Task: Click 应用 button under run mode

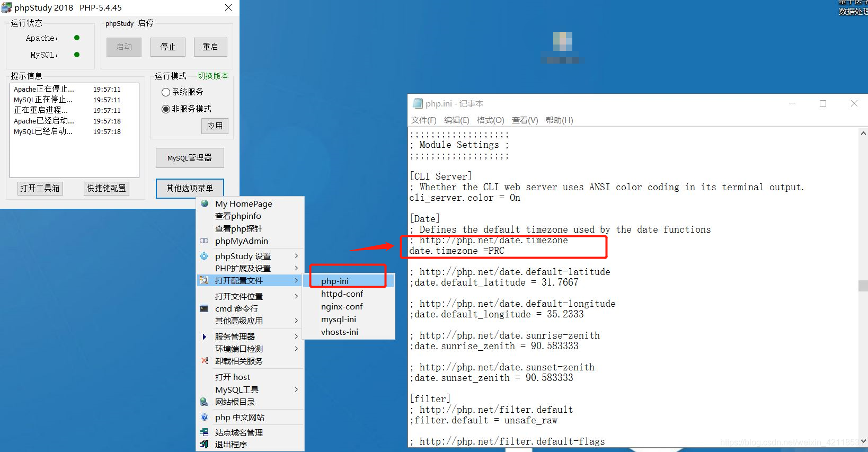Action: point(215,126)
